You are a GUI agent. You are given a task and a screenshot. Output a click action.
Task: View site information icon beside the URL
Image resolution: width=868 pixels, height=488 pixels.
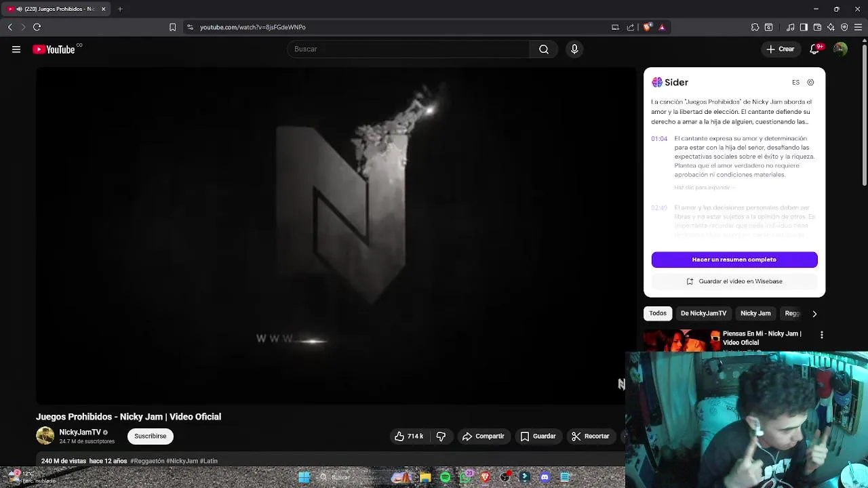[190, 27]
